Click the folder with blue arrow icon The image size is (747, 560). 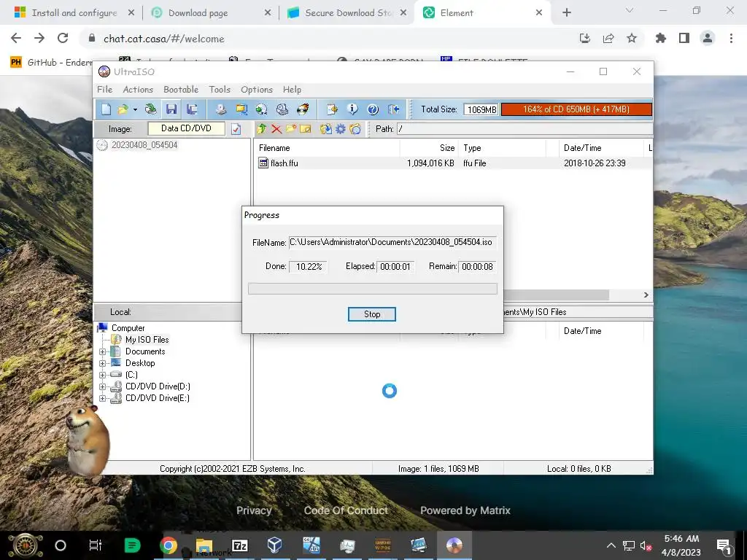[326, 128]
